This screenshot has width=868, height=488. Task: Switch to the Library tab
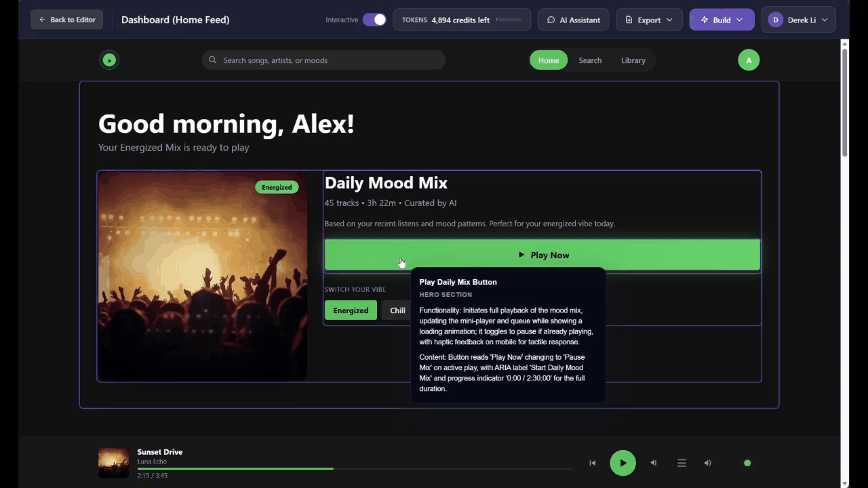click(x=633, y=60)
